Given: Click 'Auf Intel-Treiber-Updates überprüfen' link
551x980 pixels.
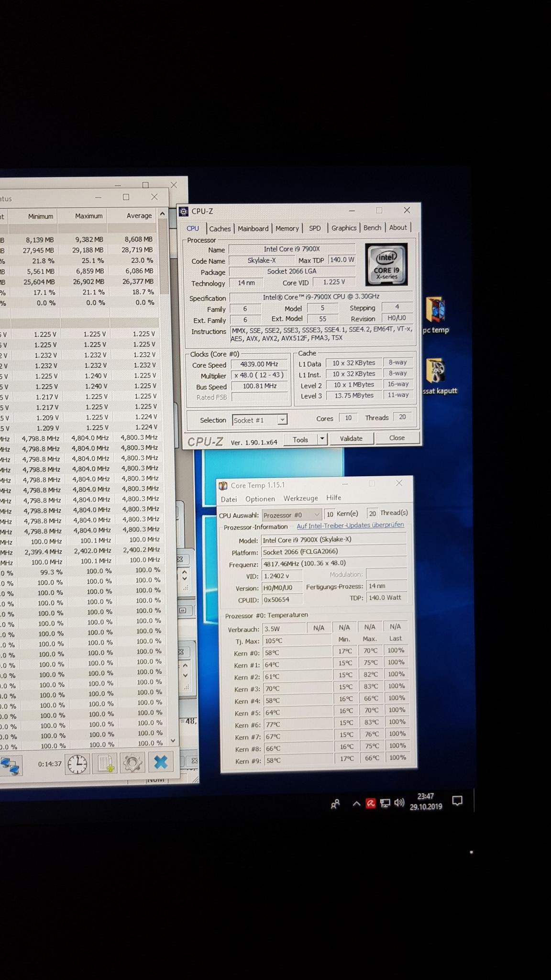Looking at the screenshot, I should [x=350, y=525].
